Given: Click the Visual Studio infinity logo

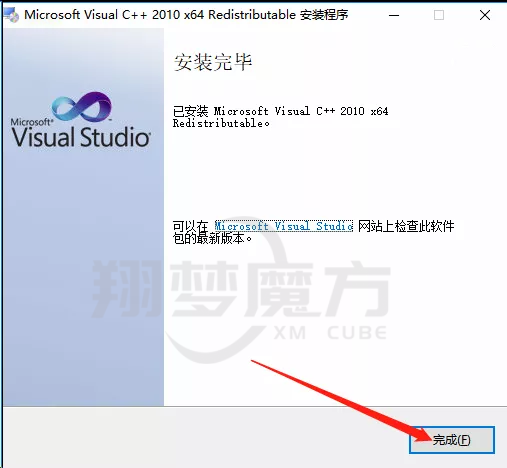Looking at the screenshot, I should coord(82,106).
